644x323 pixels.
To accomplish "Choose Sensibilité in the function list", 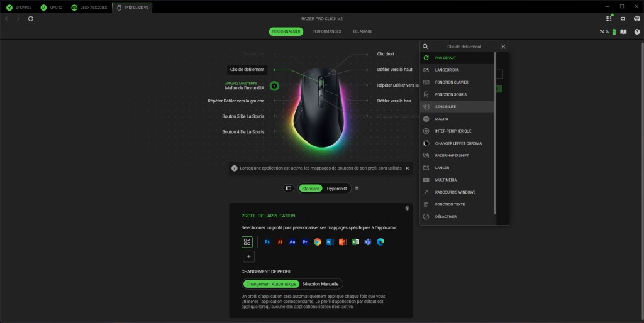I will (457, 107).
